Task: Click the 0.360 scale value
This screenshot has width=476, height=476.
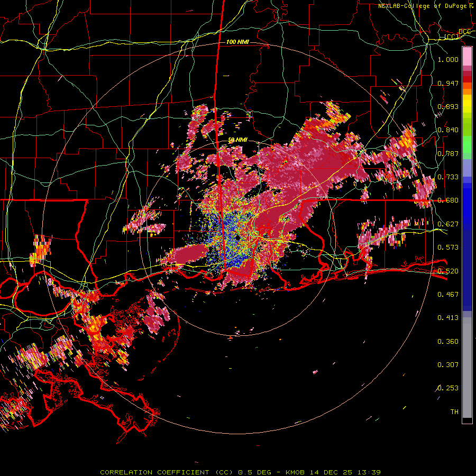Action: [448, 342]
